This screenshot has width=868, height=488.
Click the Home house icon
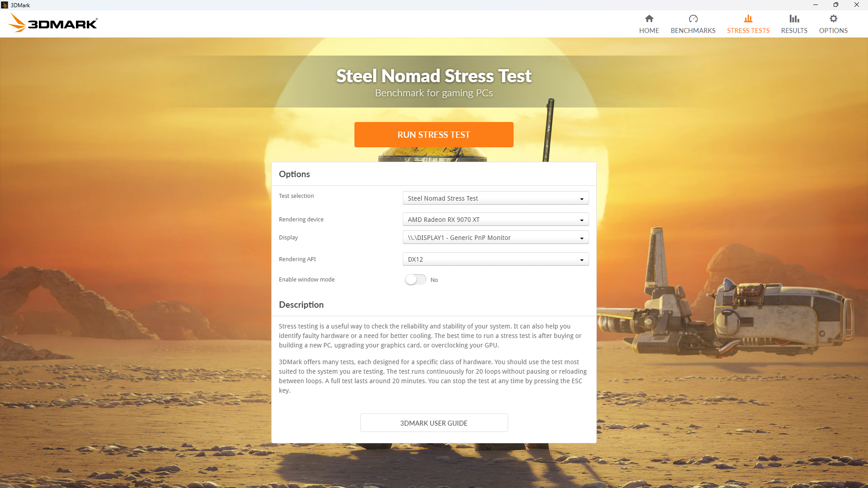point(649,19)
